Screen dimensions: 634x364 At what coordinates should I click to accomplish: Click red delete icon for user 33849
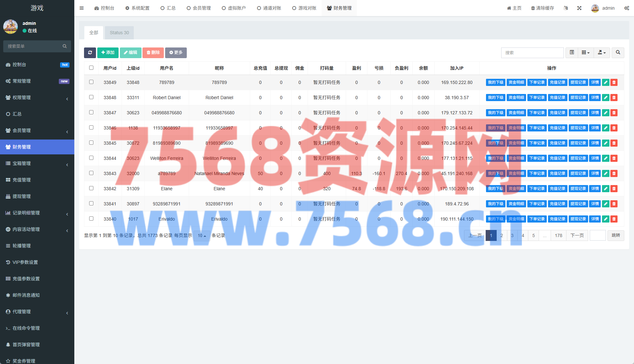pyautogui.click(x=614, y=82)
